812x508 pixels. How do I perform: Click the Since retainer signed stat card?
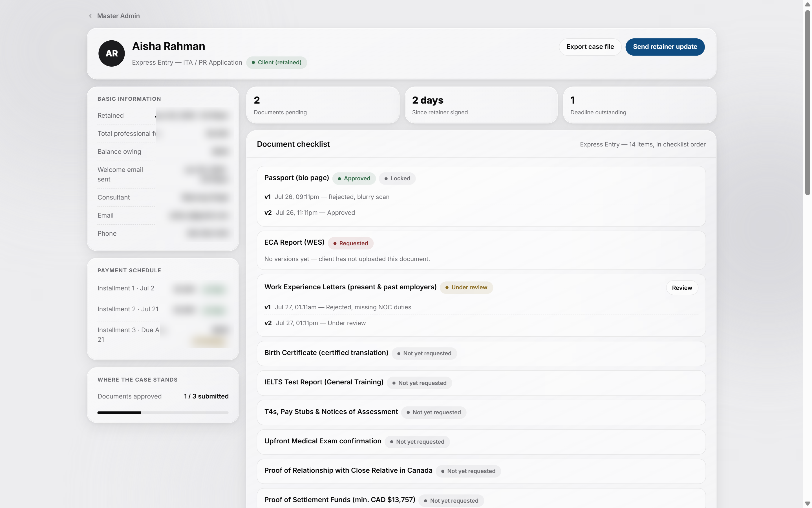point(481,105)
